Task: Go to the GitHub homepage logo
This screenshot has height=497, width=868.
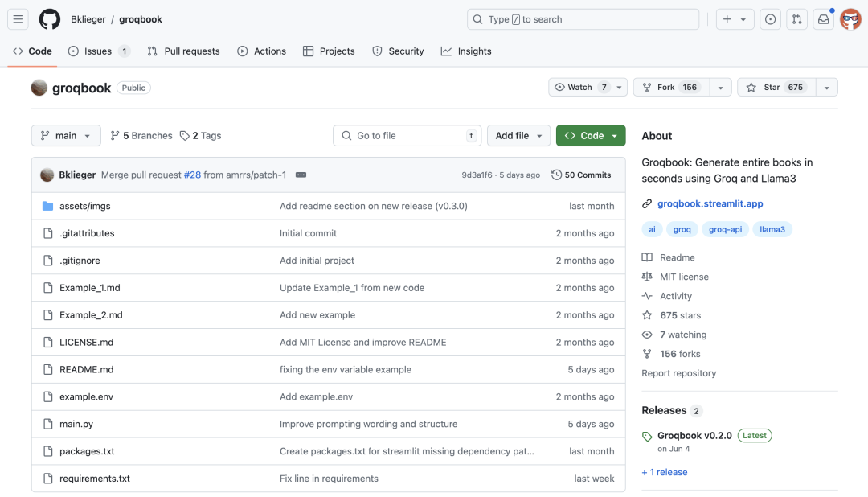Action: [x=49, y=19]
